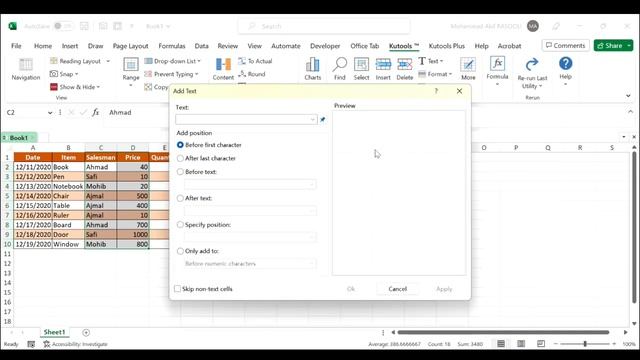Open Kutools Content tools

(x=223, y=69)
